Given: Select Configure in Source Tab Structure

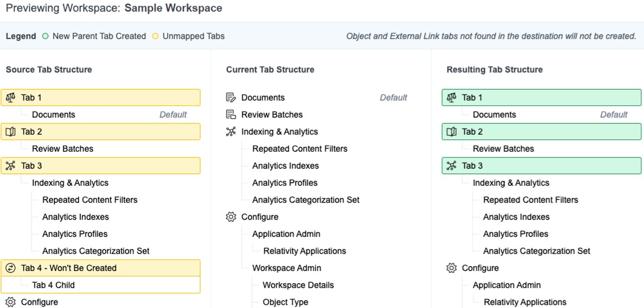Looking at the screenshot, I should (39, 302).
